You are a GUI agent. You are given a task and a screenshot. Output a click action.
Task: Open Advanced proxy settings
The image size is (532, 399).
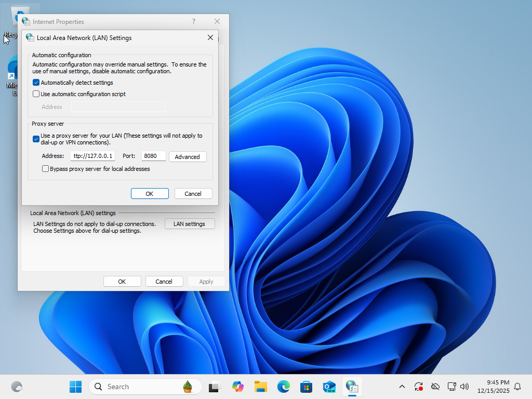(x=188, y=156)
